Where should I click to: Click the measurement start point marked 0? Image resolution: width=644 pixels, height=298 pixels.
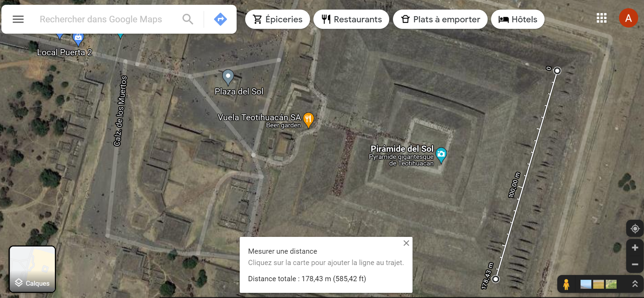point(557,71)
